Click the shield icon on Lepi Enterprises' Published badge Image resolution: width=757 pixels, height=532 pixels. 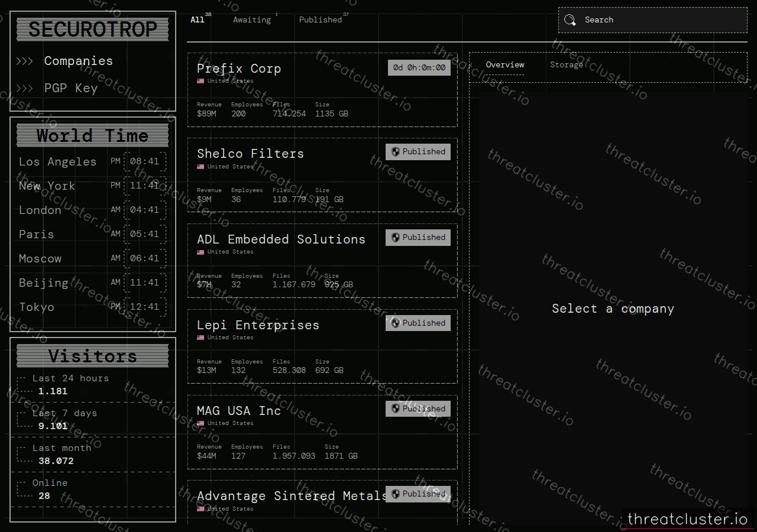pyautogui.click(x=396, y=323)
